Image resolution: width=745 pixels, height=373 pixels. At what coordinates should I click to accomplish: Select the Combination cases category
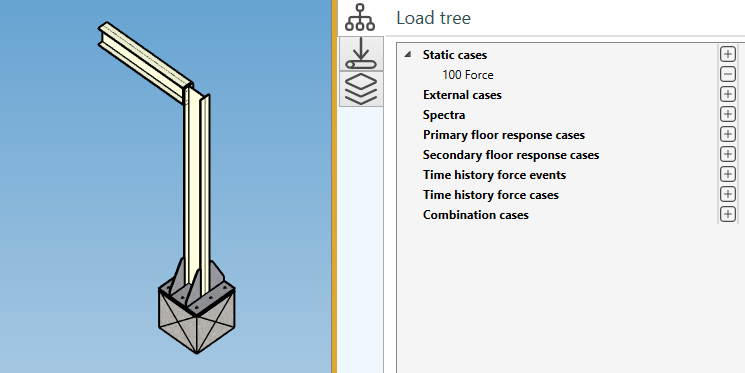(x=476, y=215)
